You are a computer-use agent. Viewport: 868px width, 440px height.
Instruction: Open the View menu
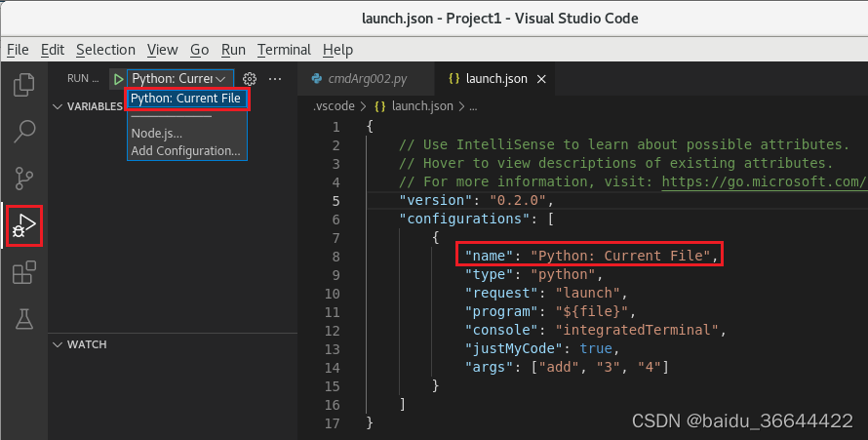pos(162,50)
